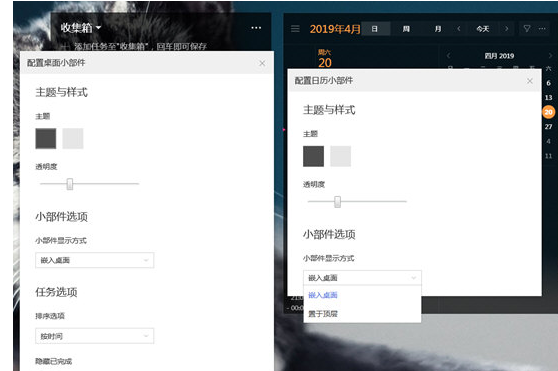Select date 6 in mini calendar
558x371 pixels.
(x=548, y=83)
